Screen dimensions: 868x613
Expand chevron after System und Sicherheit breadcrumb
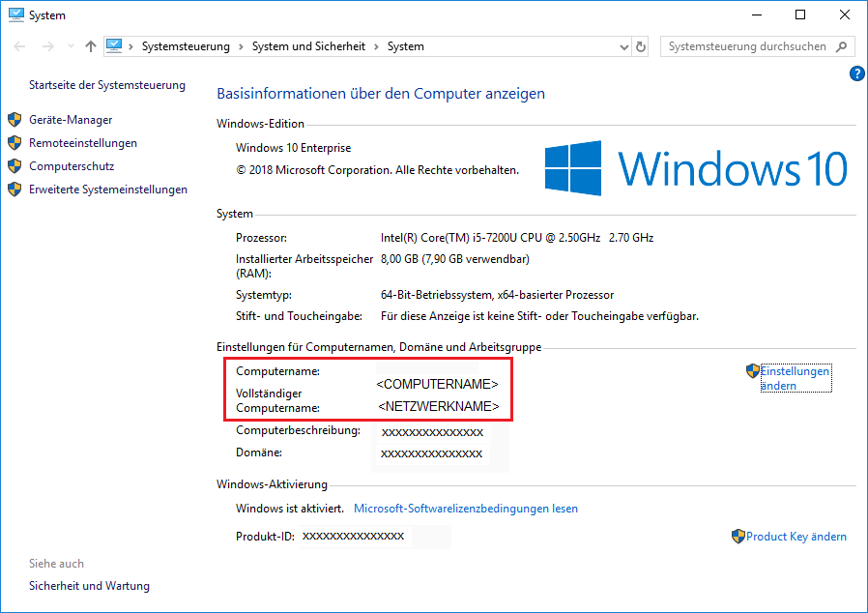click(376, 46)
